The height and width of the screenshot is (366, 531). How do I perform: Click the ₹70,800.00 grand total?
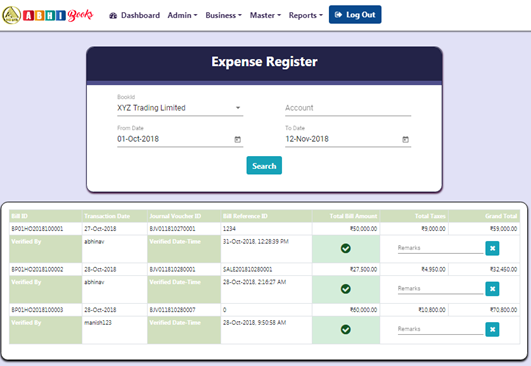coord(504,310)
